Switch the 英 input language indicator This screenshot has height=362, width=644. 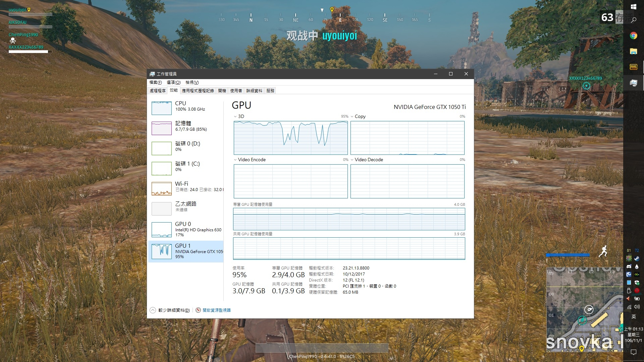[x=633, y=316]
